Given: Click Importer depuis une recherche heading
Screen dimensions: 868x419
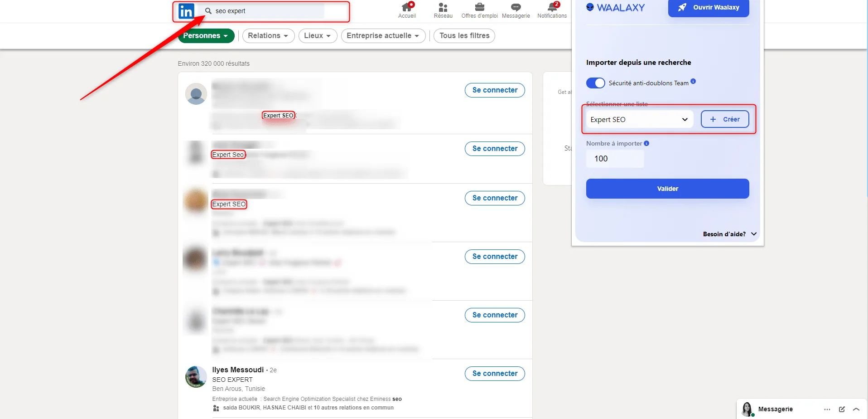Looking at the screenshot, I should pyautogui.click(x=638, y=63).
